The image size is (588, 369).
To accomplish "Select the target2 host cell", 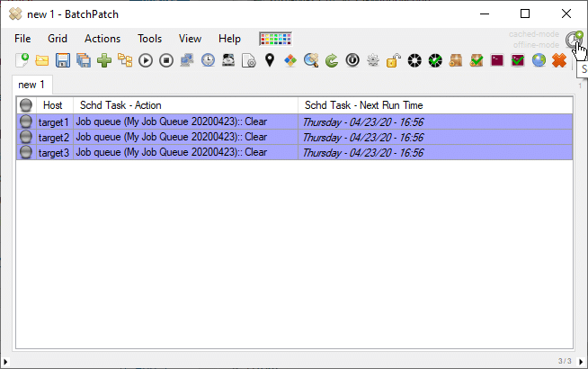I will pos(55,138).
